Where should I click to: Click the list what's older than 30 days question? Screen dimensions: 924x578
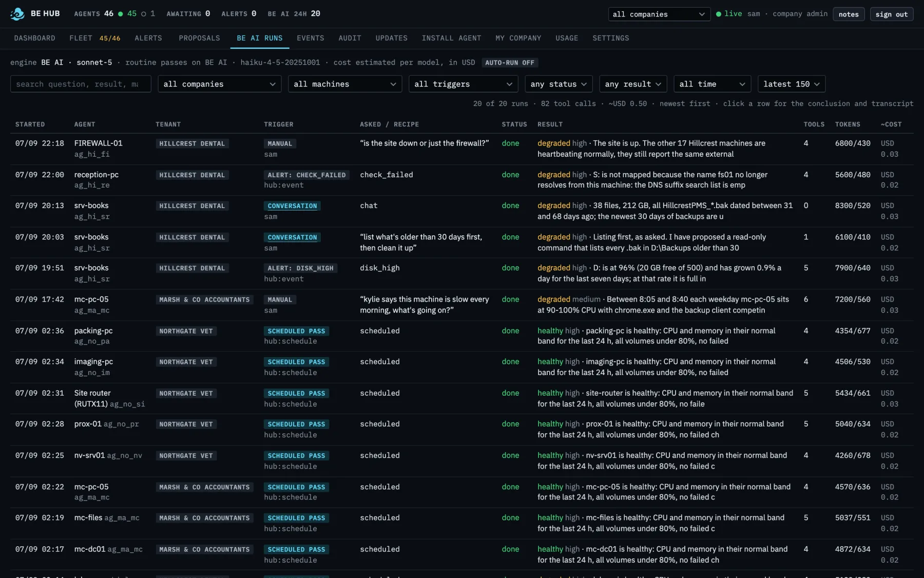[421, 243]
